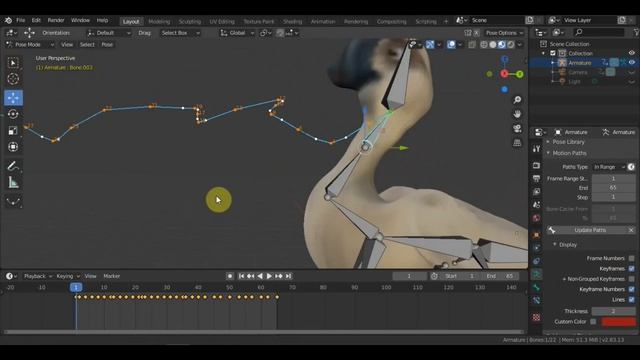
Task: Click the pan view hand icon
Action: tap(517, 114)
